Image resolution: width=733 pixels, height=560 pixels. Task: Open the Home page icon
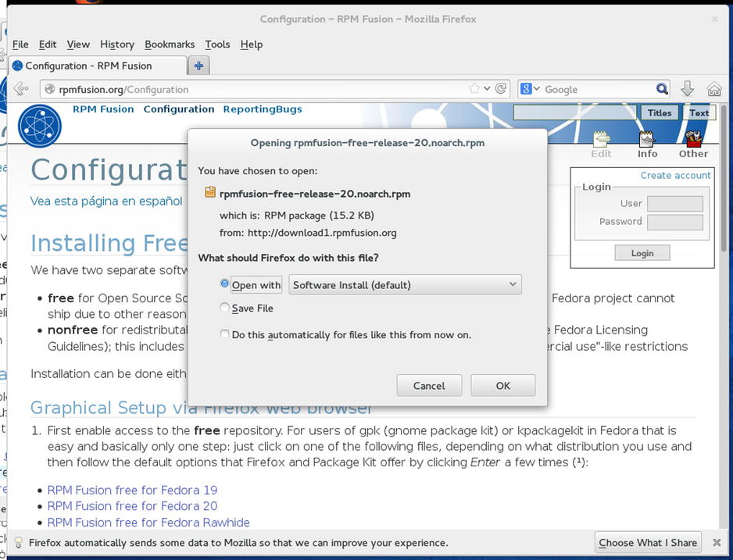point(713,89)
